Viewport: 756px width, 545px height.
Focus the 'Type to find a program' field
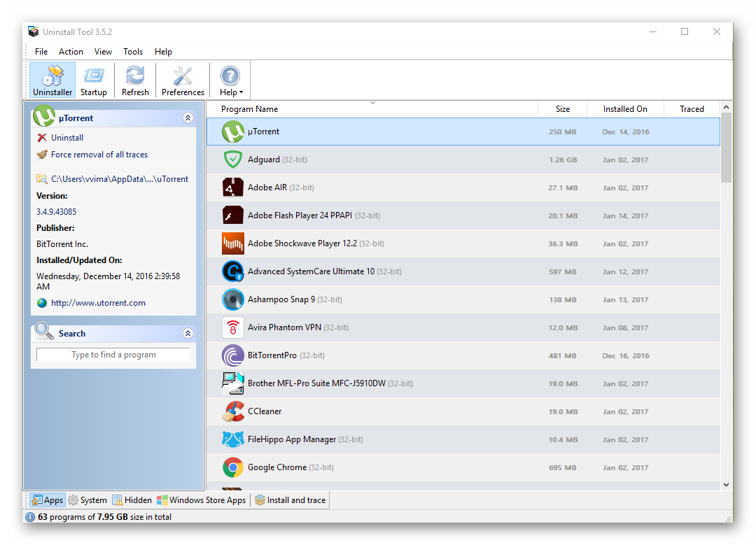tap(113, 355)
